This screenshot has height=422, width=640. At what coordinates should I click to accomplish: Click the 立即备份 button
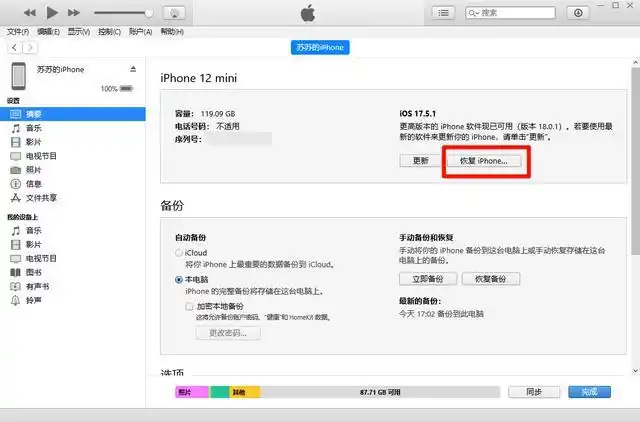tap(428, 279)
